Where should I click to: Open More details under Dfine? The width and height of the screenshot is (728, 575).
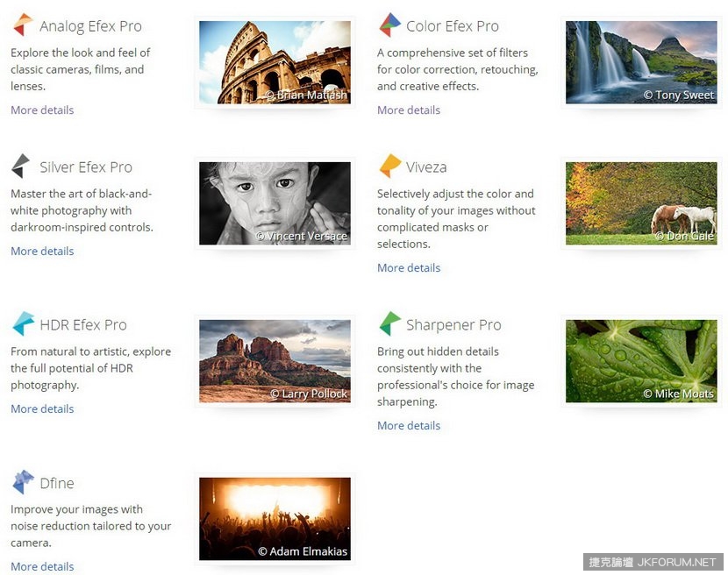[x=42, y=566]
